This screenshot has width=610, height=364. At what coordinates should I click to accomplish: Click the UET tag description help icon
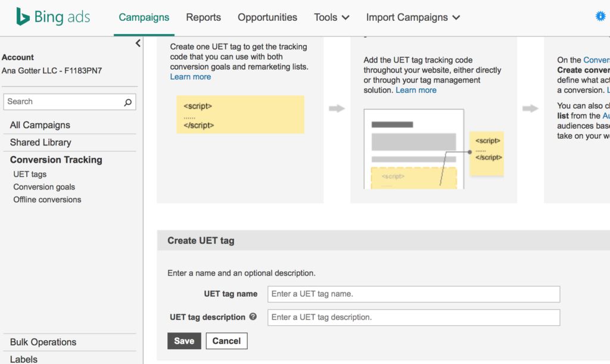(253, 317)
